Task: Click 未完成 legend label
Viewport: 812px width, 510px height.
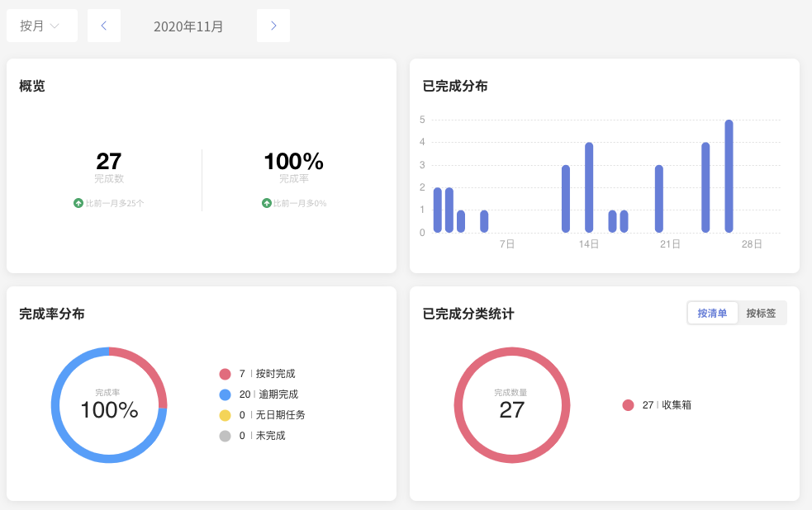Action: coord(271,436)
